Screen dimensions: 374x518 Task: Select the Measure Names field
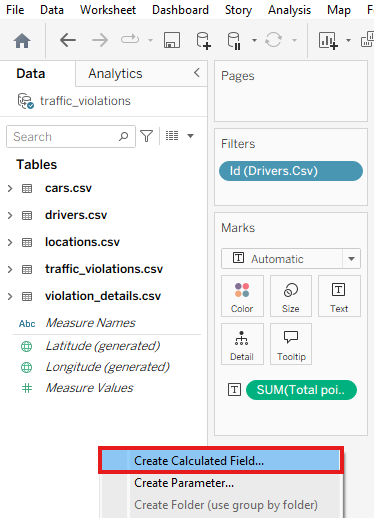(x=90, y=323)
